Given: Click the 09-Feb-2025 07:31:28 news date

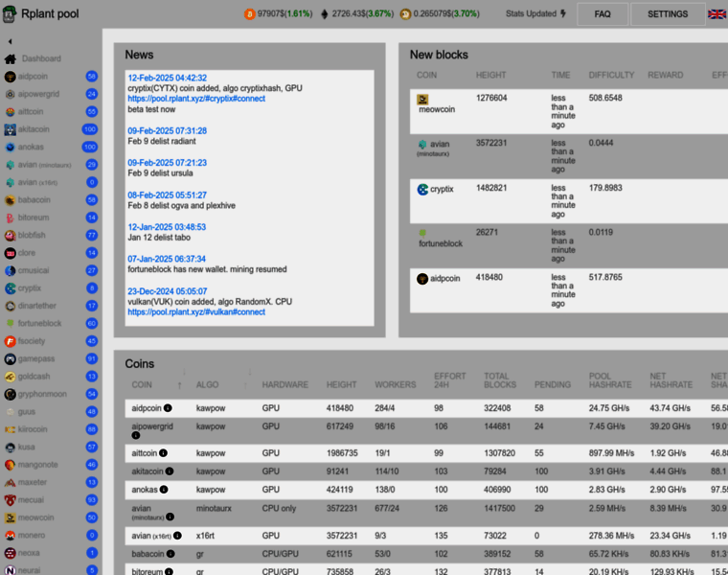Looking at the screenshot, I should coord(167,131).
